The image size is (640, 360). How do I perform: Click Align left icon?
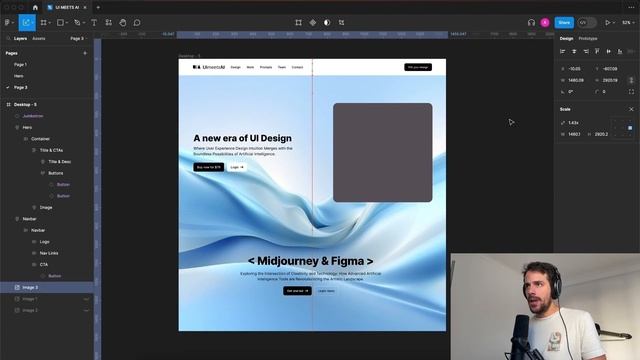[562, 51]
